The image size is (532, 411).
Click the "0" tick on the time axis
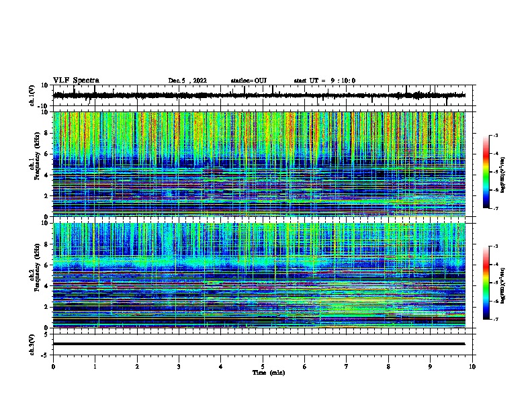coord(53,367)
